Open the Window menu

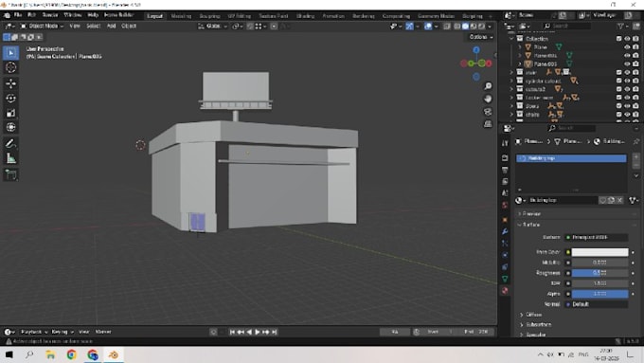[73, 15]
